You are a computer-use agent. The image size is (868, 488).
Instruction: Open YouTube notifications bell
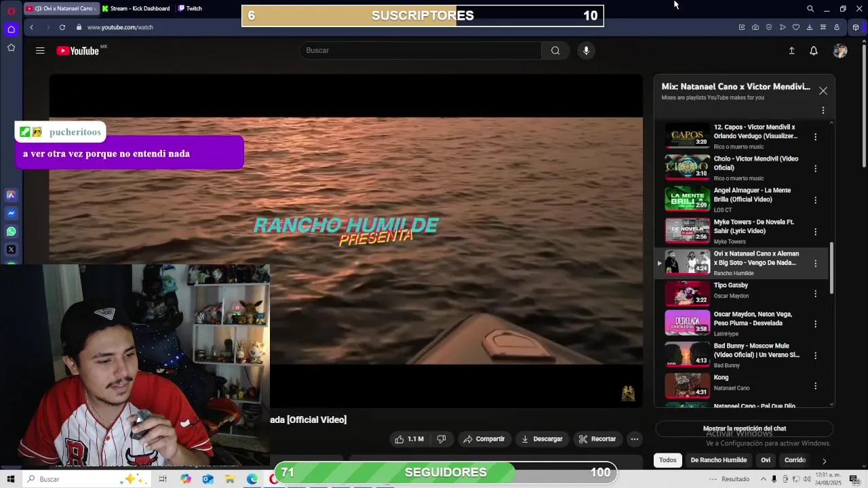pyautogui.click(x=814, y=51)
